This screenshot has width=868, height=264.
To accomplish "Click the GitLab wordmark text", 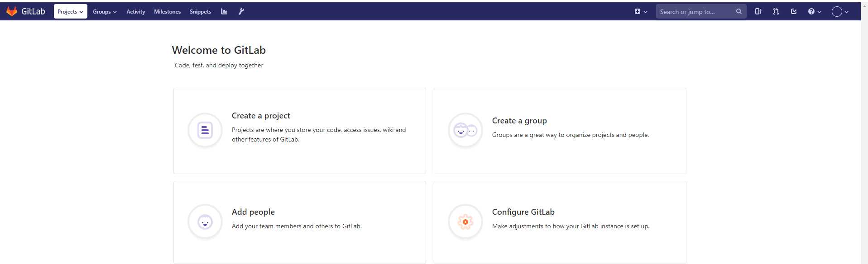I will [x=33, y=12].
